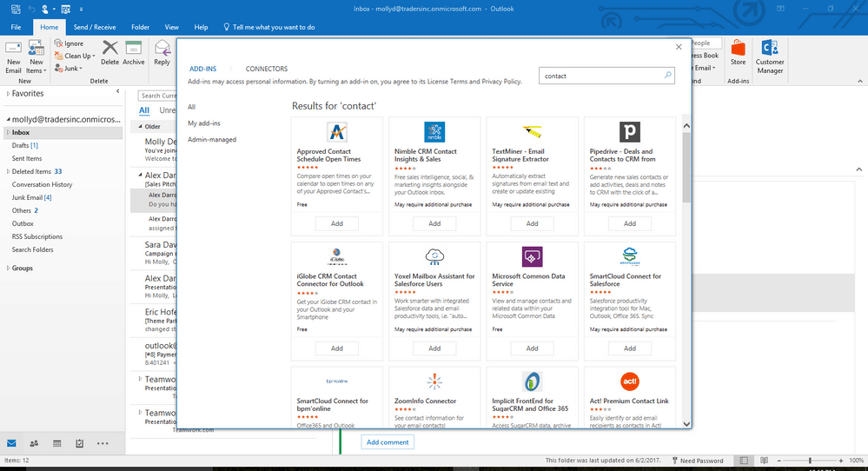Image resolution: width=868 pixels, height=471 pixels.
Task: Click Tell me what you want to do
Action: [x=269, y=27]
